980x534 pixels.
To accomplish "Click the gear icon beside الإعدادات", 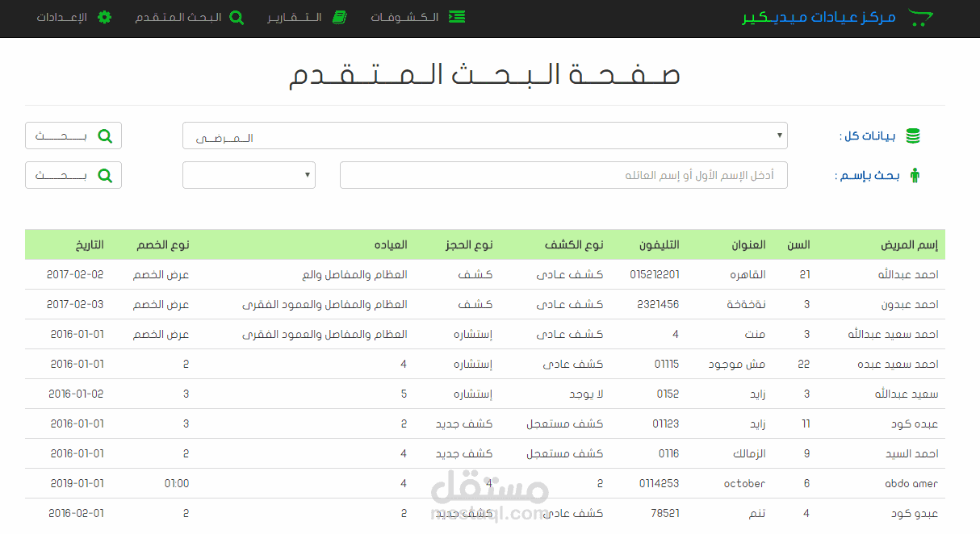I will [104, 17].
